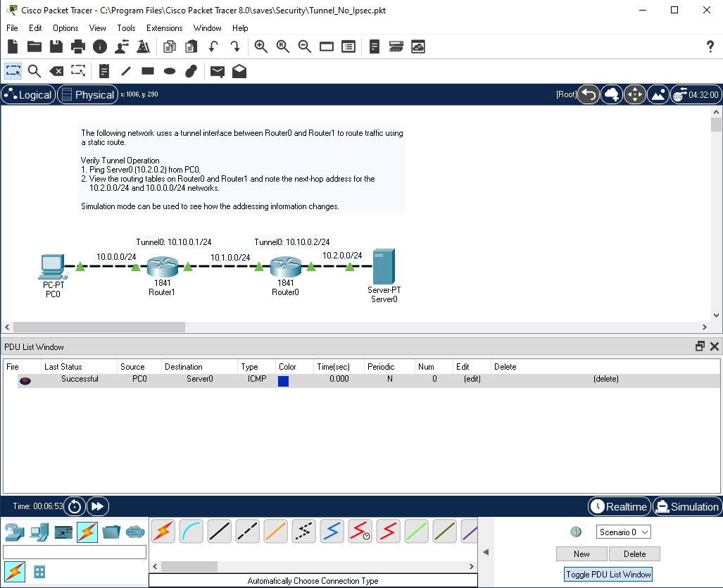Screen dimensions: 723x588
Task: Open a file using the folder icon
Action: 34,46
